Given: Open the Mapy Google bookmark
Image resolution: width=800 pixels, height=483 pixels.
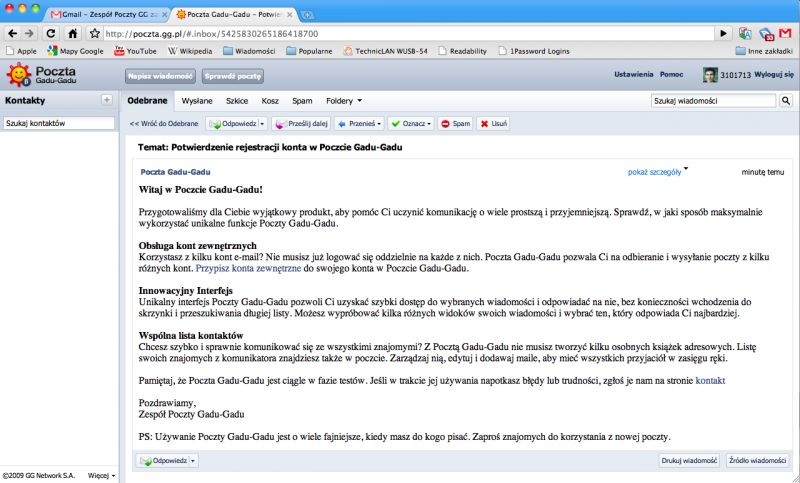Looking at the screenshot, I should tap(75, 51).
